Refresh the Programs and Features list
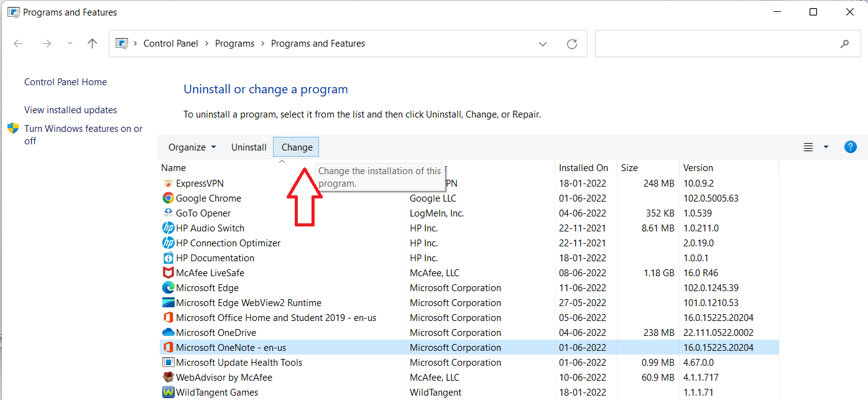Image resolution: width=868 pixels, height=400 pixels. tap(572, 44)
